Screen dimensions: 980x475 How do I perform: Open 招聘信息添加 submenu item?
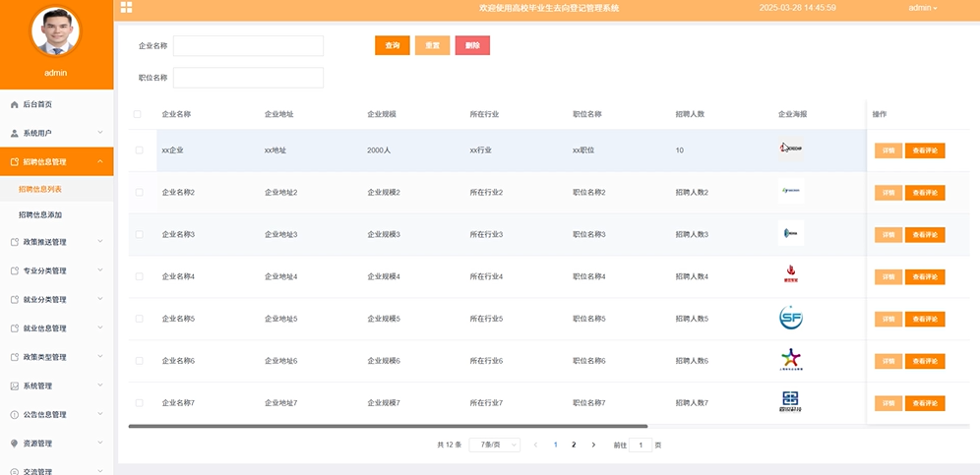[40, 214]
